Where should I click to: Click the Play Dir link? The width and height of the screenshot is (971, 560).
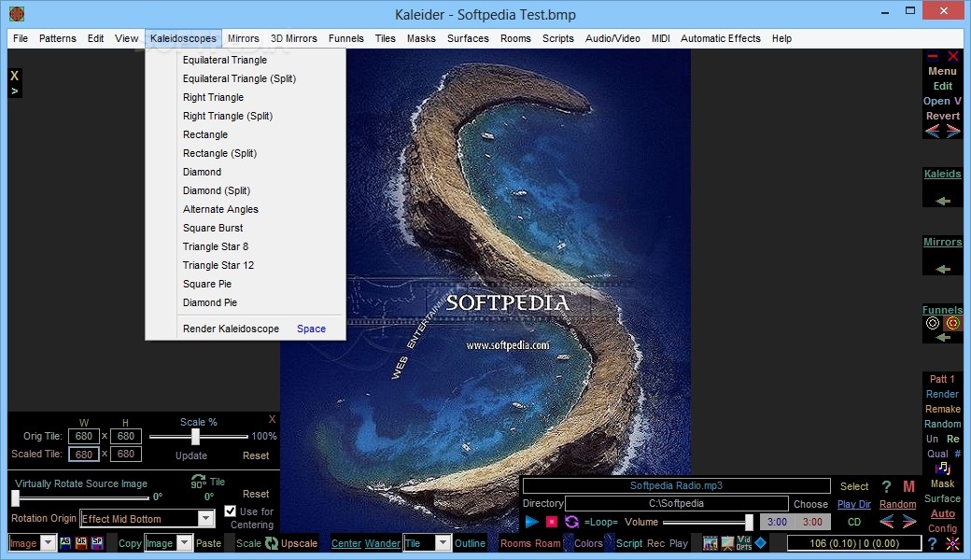coord(854,504)
